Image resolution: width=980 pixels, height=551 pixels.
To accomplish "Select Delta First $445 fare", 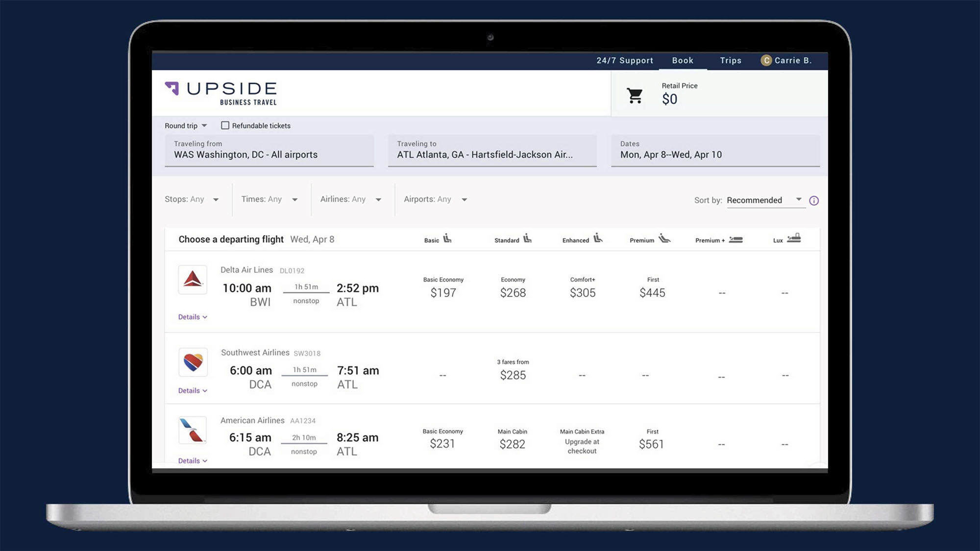I will click(x=653, y=287).
